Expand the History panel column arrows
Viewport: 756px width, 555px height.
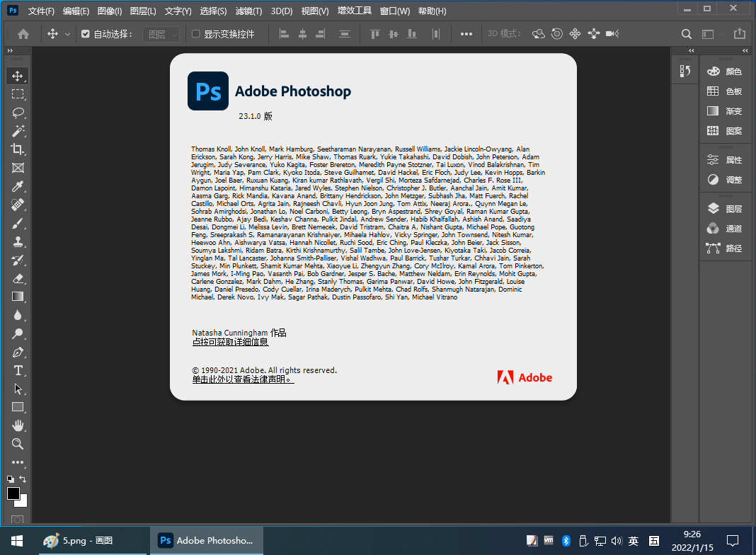[x=692, y=51]
